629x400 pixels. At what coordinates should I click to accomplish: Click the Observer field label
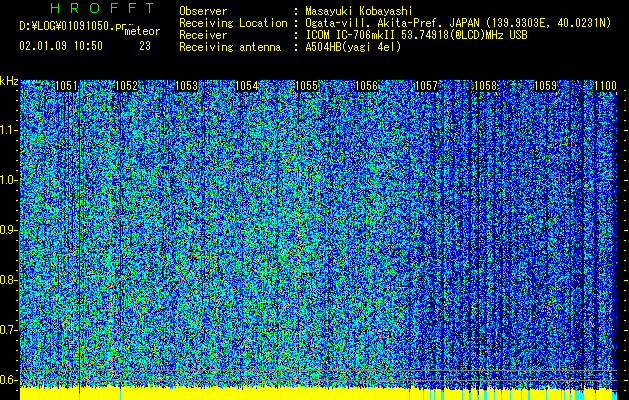[x=203, y=11]
